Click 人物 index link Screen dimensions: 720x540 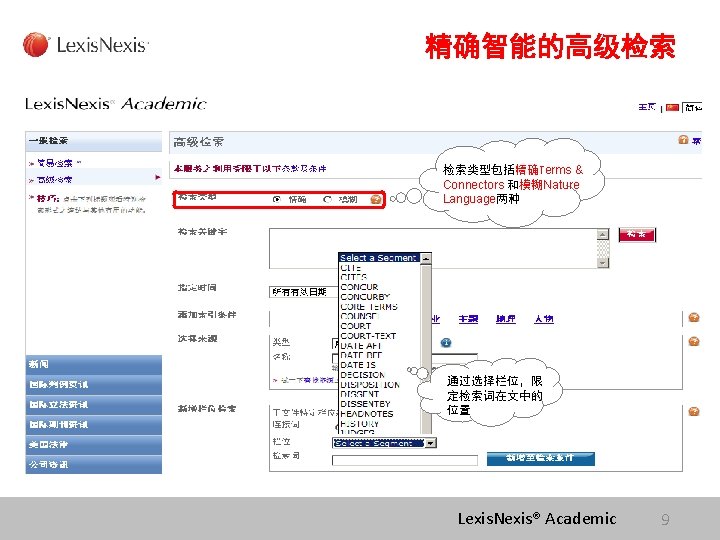(x=544, y=319)
